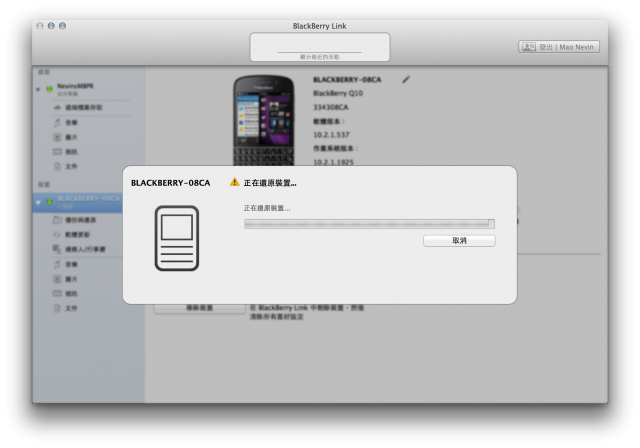Viewport: 640px width, 448px height.
Task: Open 遠端檔案存取 remote file access
Action: click(x=78, y=107)
